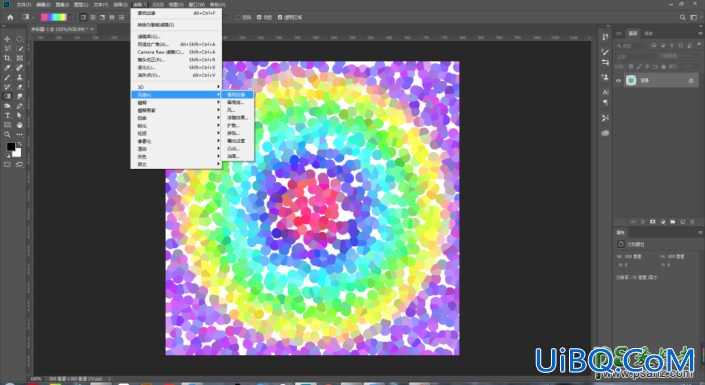Select the Clone Stamp tool
Screen dimensions: 705x385
tap(19, 77)
